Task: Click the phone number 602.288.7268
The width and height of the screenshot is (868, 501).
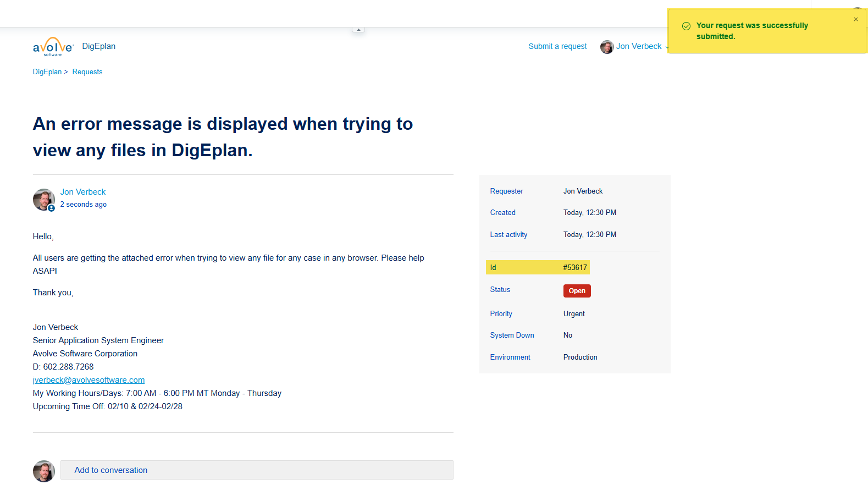Action: pyautogui.click(x=69, y=367)
